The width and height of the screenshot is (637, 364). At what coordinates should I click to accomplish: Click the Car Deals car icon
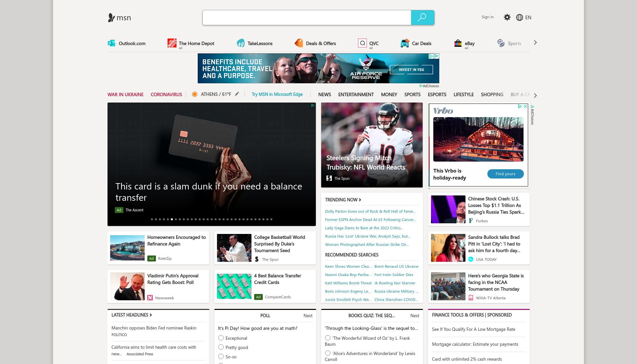[405, 43]
